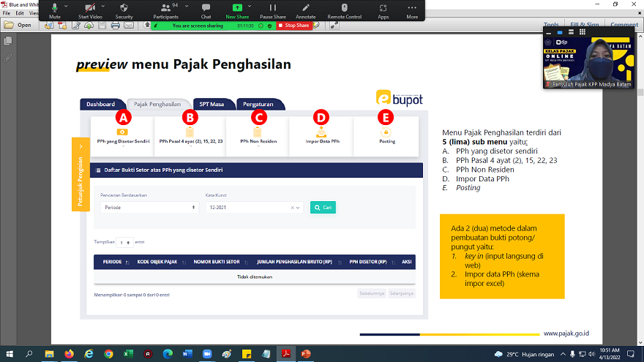The image size is (644, 362).
Task: Mute the microphone in Zoom toolbar
Action: tap(54, 8)
